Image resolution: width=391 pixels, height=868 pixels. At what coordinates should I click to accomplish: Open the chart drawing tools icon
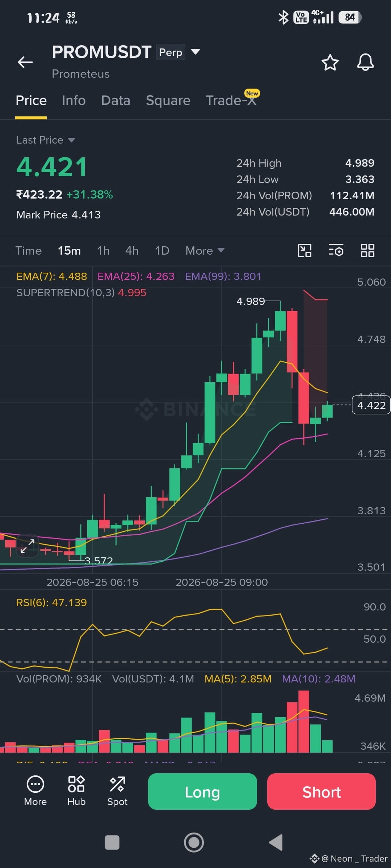tap(304, 250)
